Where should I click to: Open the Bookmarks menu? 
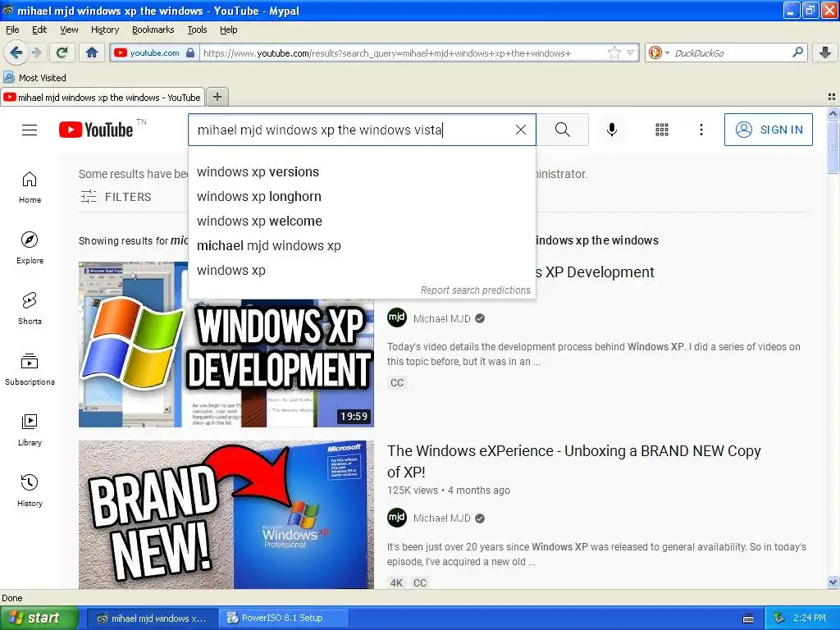[x=153, y=30]
